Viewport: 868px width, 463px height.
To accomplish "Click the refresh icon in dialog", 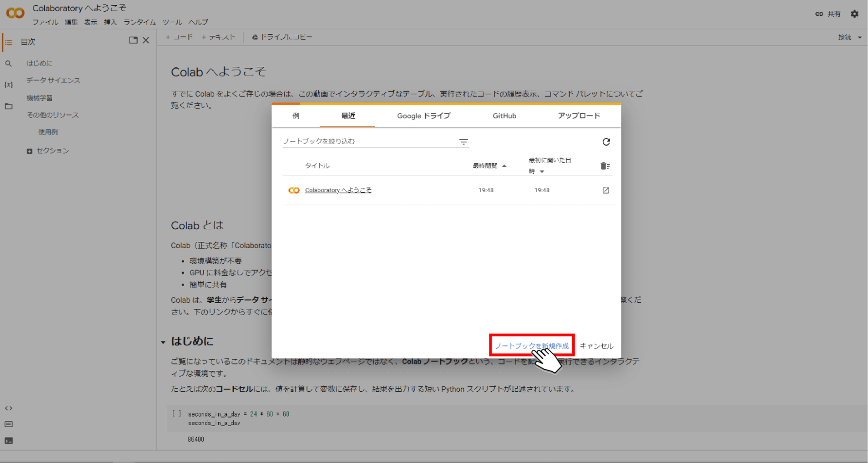I will [x=606, y=142].
